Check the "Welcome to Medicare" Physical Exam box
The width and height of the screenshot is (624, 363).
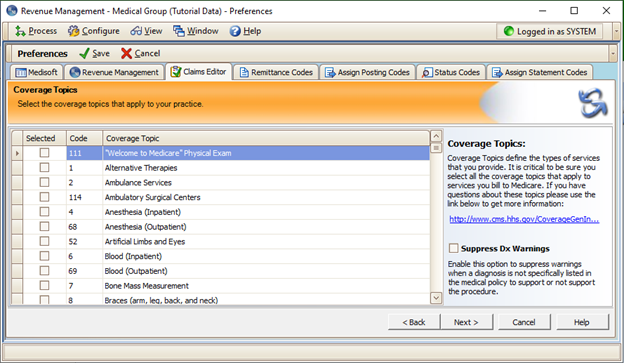click(x=44, y=153)
